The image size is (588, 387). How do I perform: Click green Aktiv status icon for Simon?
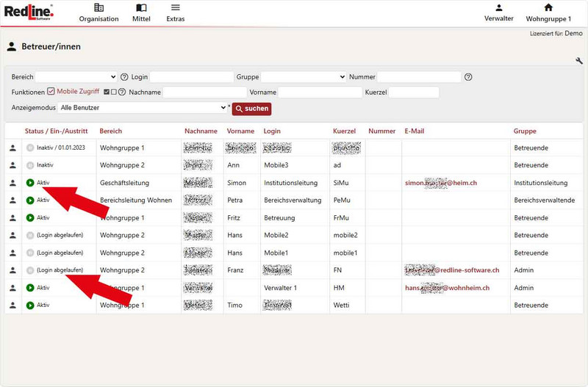pyautogui.click(x=30, y=183)
